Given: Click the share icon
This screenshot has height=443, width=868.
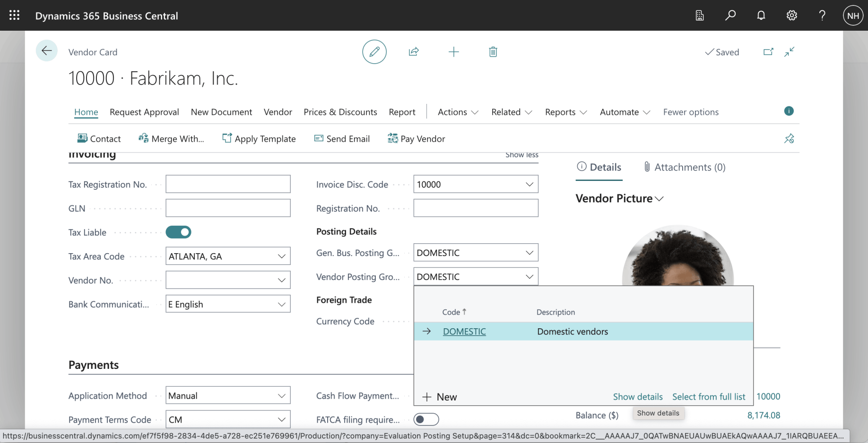Looking at the screenshot, I should pyautogui.click(x=414, y=52).
